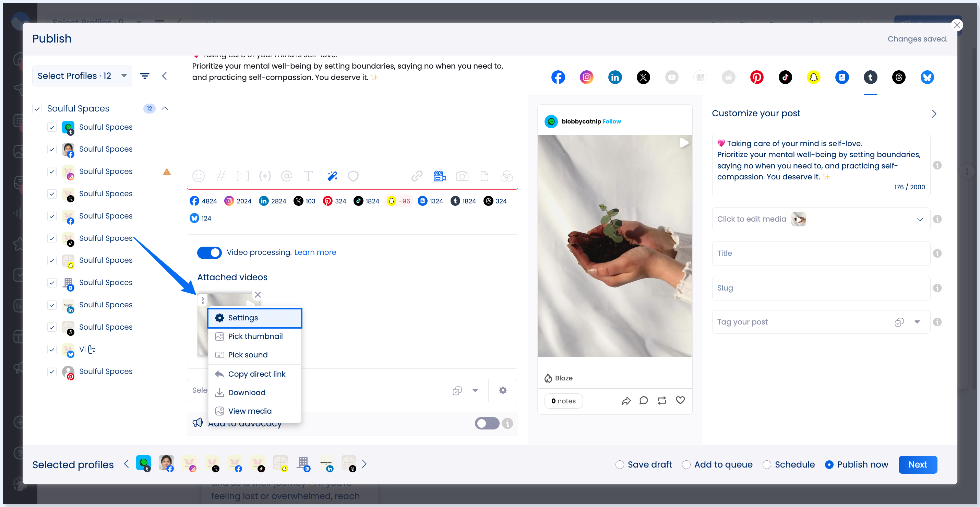This screenshot has height=507, width=980.
Task: Open the TikTok preview tab
Action: [x=785, y=77]
